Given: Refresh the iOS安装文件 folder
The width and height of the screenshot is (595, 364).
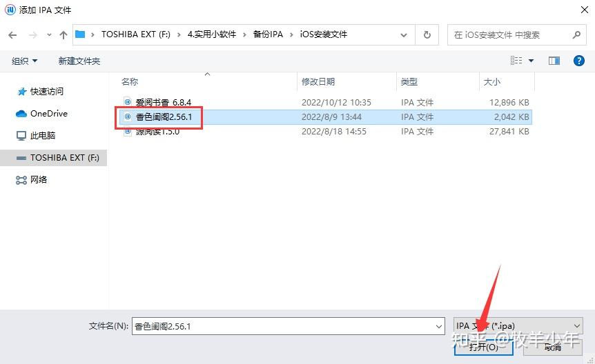Looking at the screenshot, I should 427,35.
